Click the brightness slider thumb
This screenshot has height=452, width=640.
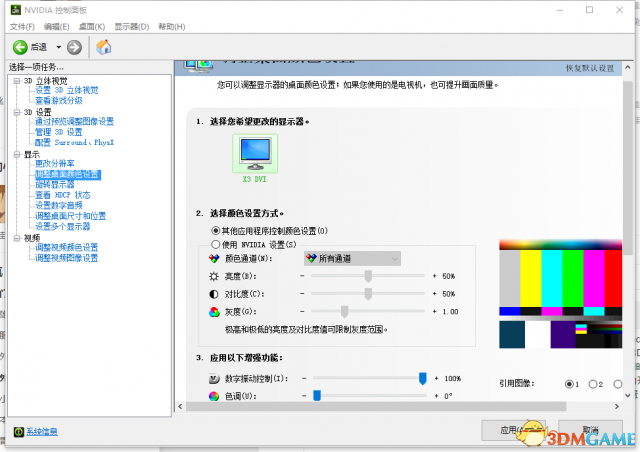tap(368, 276)
